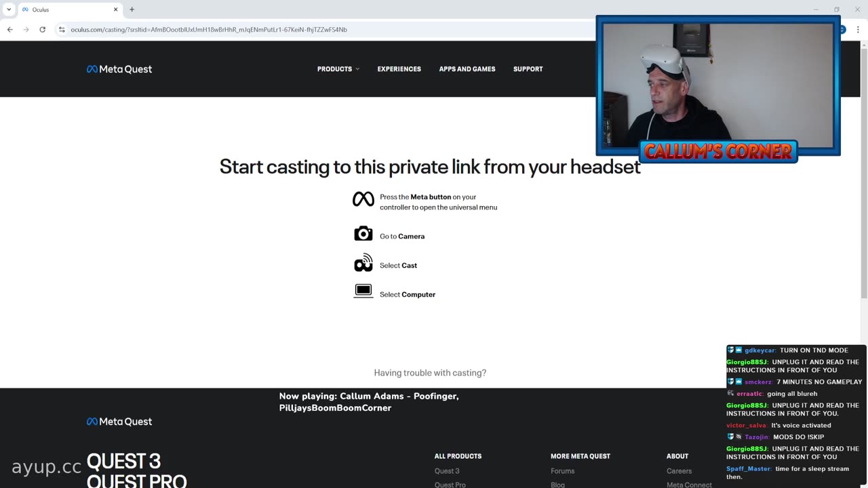Click the address bar URL field
Image resolution: width=868 pixels, height=488 pixels.
click(x=325, y=30)
